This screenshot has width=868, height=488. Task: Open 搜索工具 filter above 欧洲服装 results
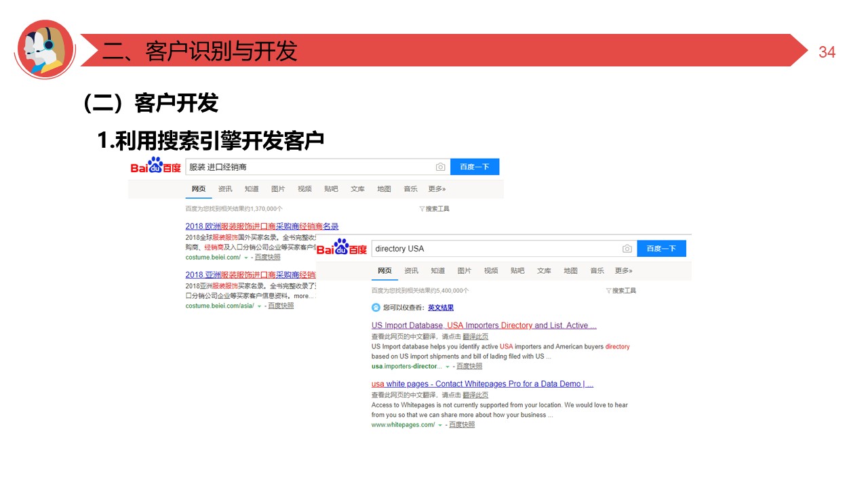click(x=435, y=209)
